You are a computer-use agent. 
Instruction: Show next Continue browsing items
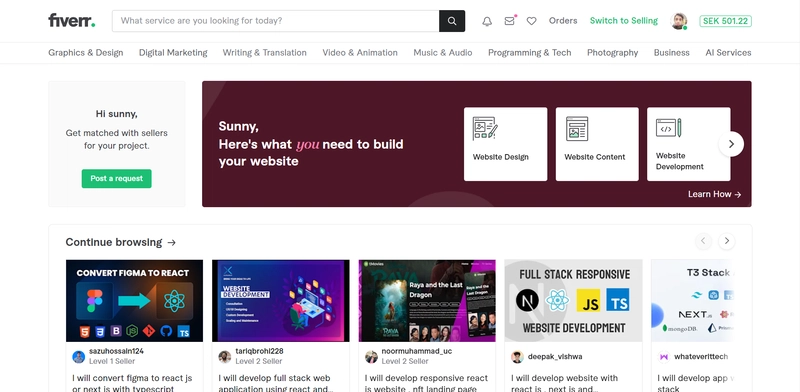727,241
